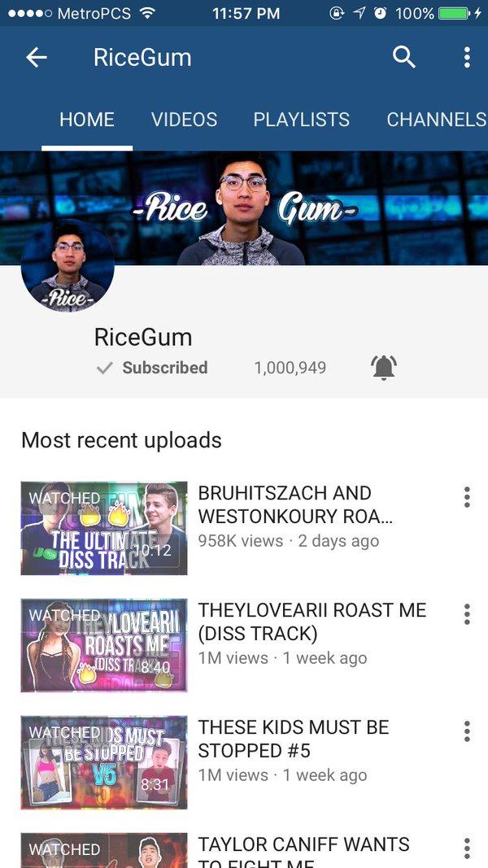
Task: Tap the RiceGum circular profile avatar
Action: [x=68, y=265]
